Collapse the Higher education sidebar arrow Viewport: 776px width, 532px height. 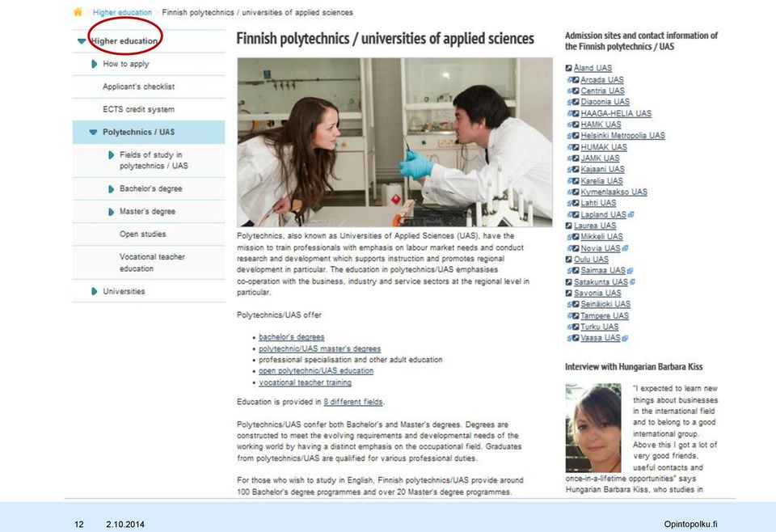(82, 41)
